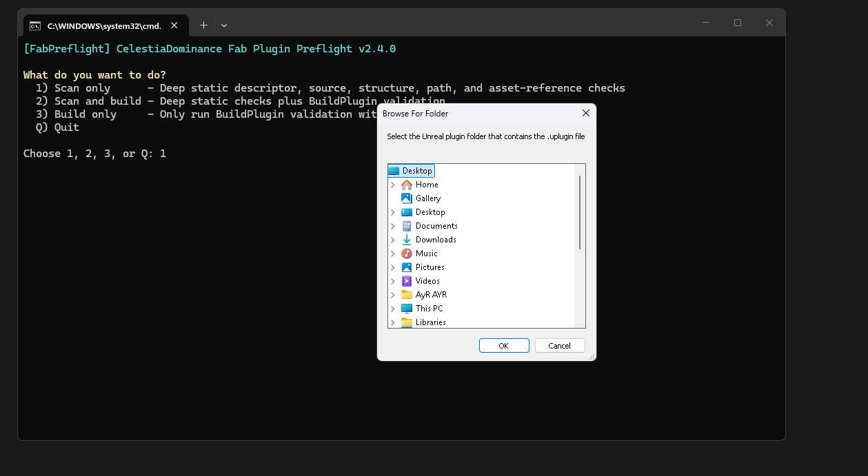868x476 pixels.
Task: Expand the This PC node chevron
Action: (x=393, y=309)
